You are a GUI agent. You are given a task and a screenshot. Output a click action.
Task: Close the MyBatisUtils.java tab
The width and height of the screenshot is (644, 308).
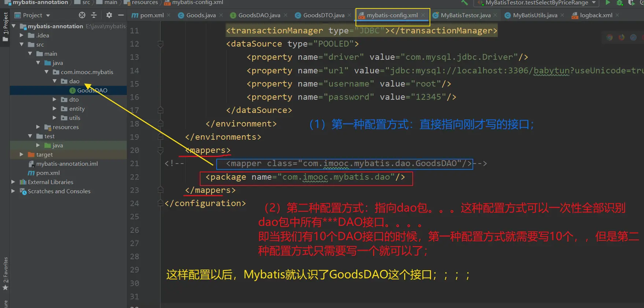562,15
